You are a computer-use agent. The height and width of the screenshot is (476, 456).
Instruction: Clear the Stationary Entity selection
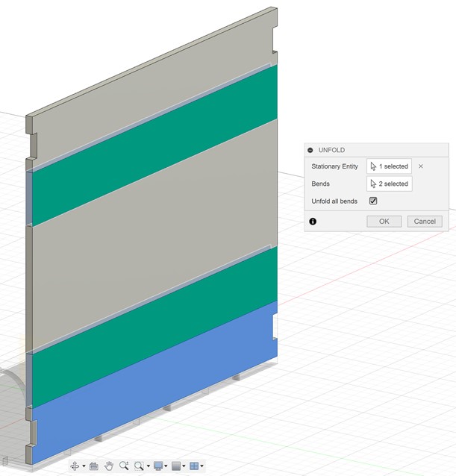(x=421, y=166)
